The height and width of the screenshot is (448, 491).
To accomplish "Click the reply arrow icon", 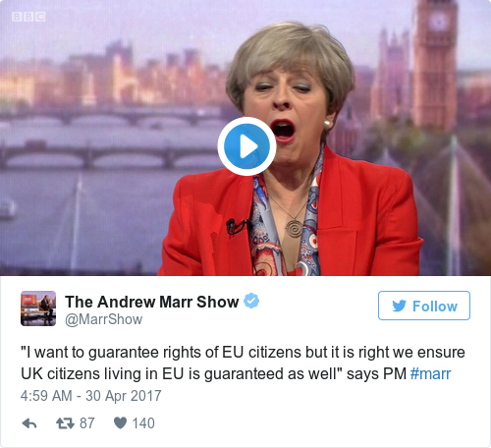I will (x=29, y=423).
